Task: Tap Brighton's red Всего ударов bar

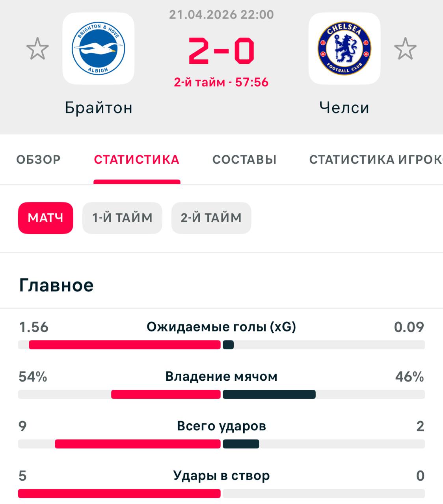Action: (138, 444)
